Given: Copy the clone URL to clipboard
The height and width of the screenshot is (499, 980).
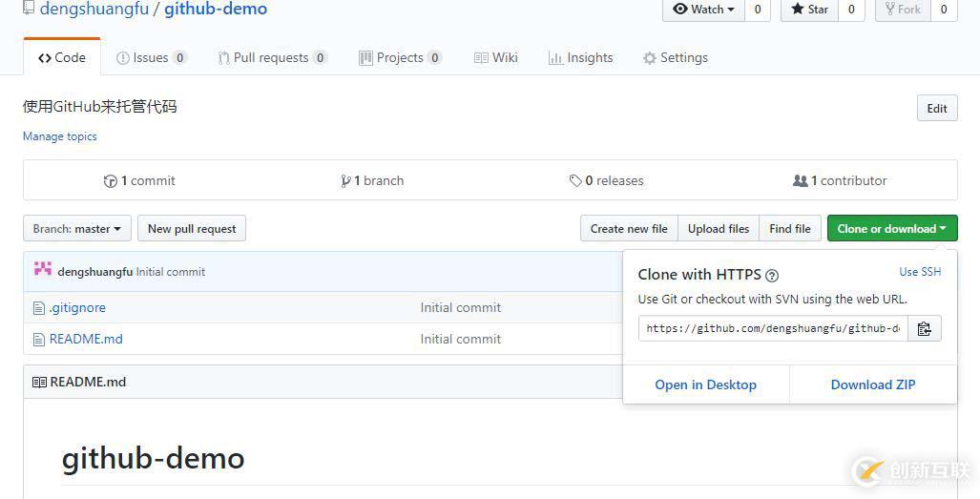Looking at the screenshot, I should [924, 328].
